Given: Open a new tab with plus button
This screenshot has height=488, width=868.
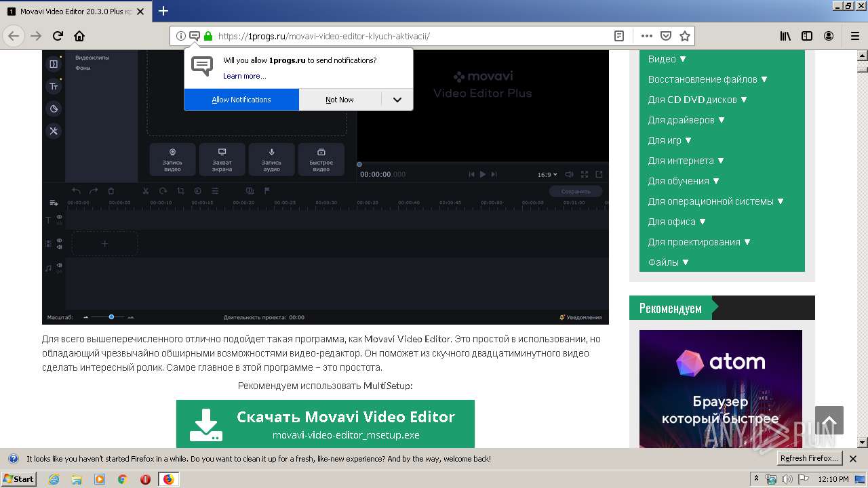Looking at the screenshot, I should pyautogui.click(x=163, y=11).
